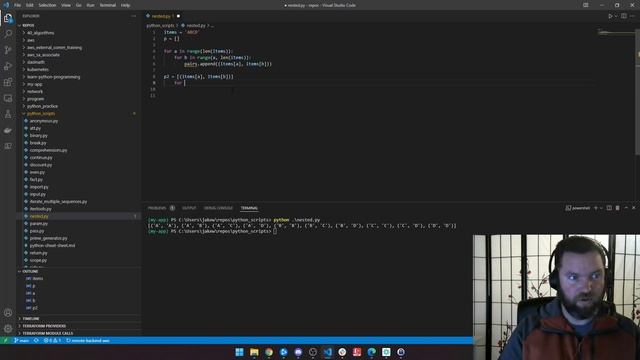Open scope.py in explorer
The height and width of the screenshot is (360, 640).
38,260
